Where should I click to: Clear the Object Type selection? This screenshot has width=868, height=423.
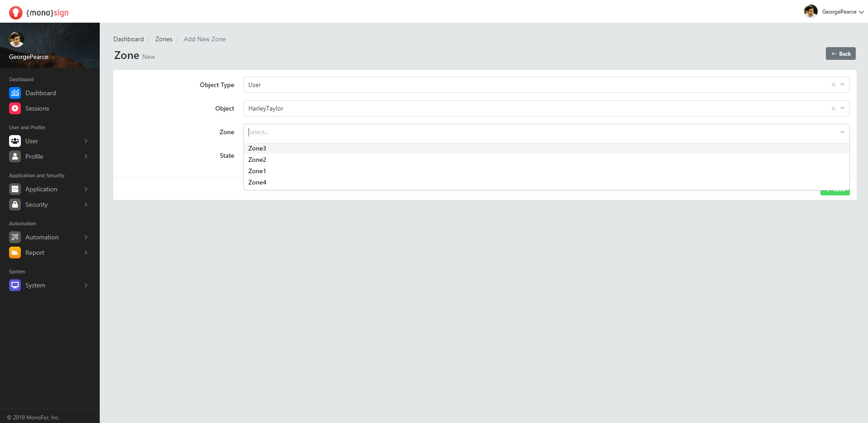(x=833, y=85)
